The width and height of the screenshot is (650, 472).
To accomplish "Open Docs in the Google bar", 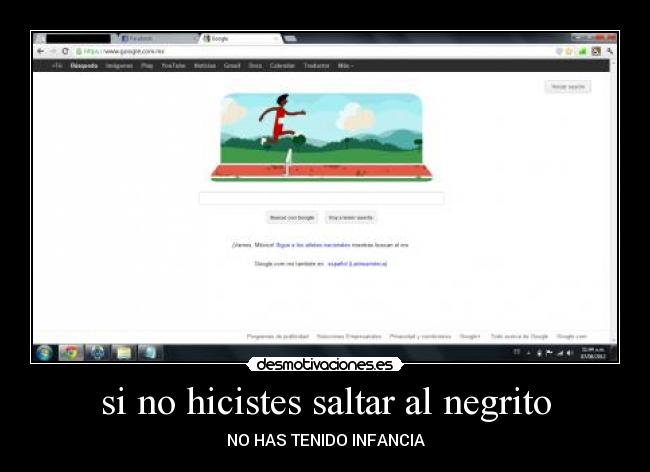I will coord(255,66).
